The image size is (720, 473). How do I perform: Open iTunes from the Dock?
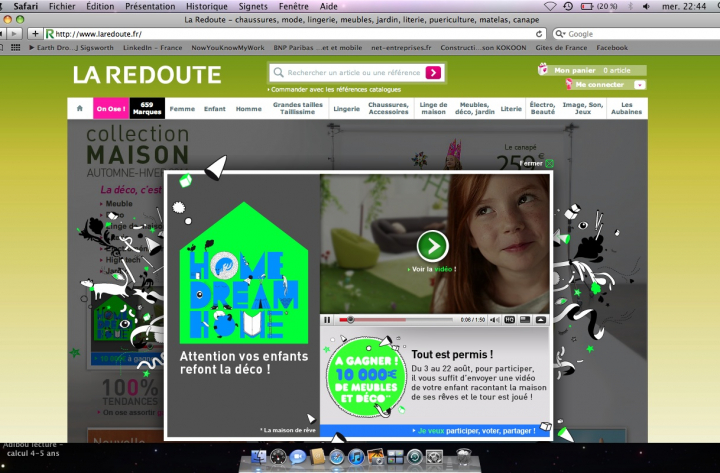[355, 457]
